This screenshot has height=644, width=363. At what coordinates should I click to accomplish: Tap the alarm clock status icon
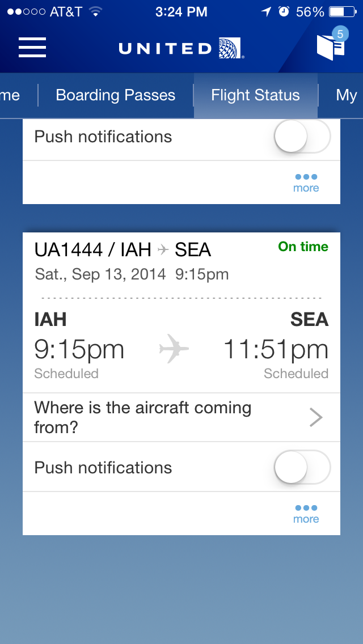[284, 11]
